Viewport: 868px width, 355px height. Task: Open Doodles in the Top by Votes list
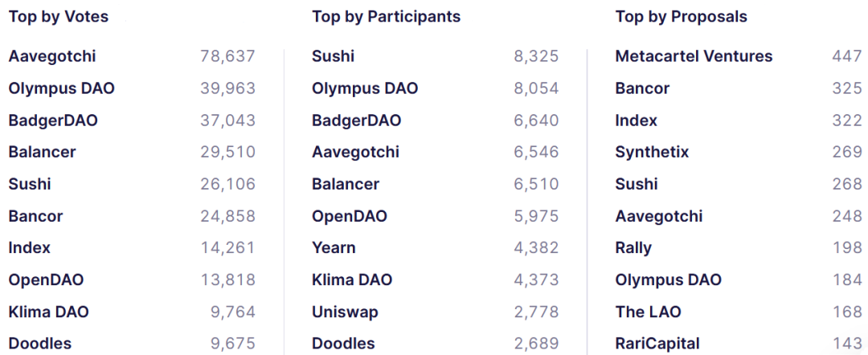[40, 344]
